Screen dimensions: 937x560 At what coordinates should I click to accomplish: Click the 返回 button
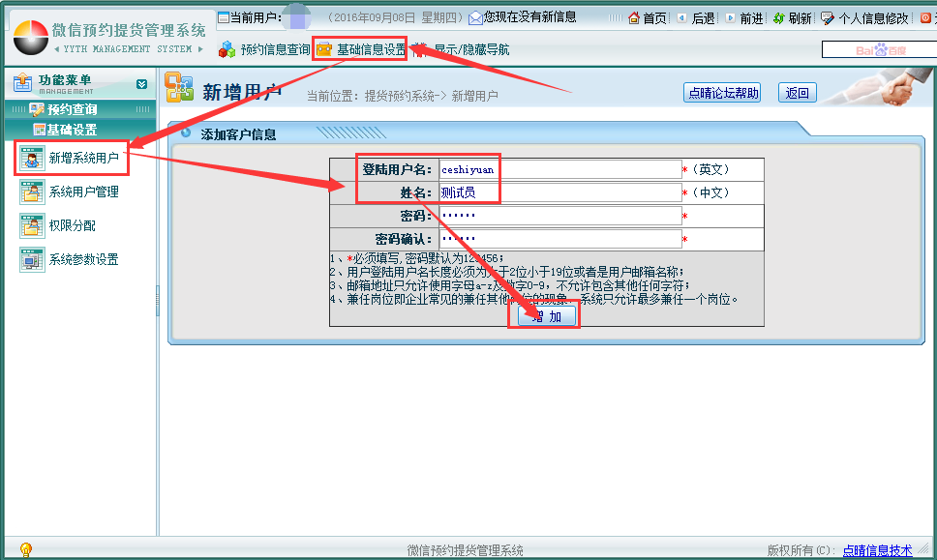pyautogui.click(x=798, y=93)
